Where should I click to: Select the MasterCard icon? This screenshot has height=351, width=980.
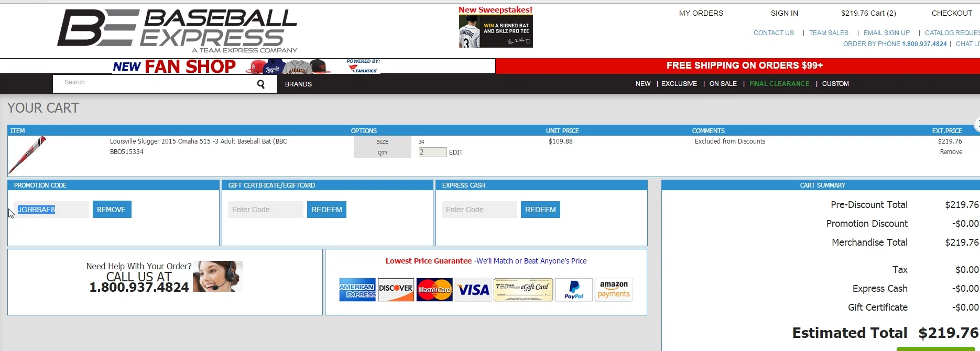pyautogui.click(x=434, y=290)
